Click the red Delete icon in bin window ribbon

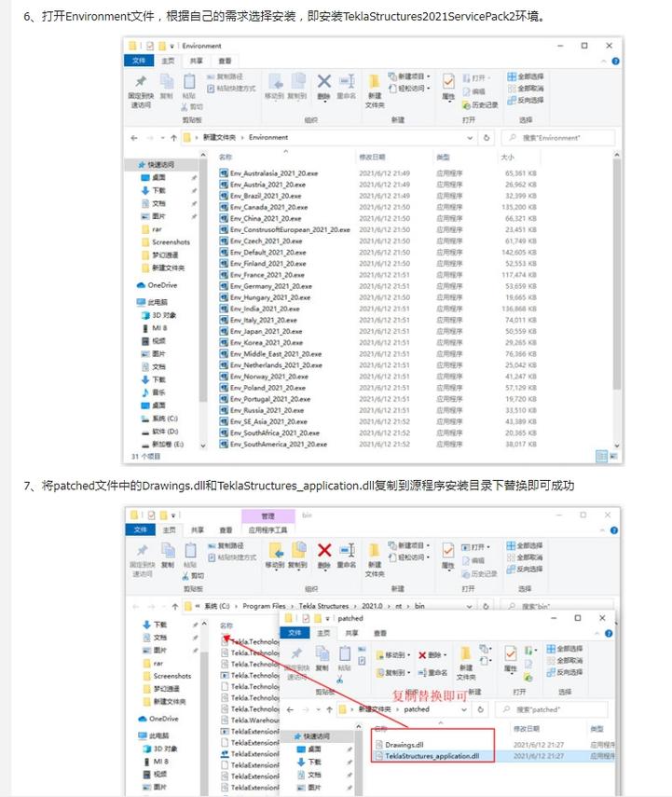(324, 551)
